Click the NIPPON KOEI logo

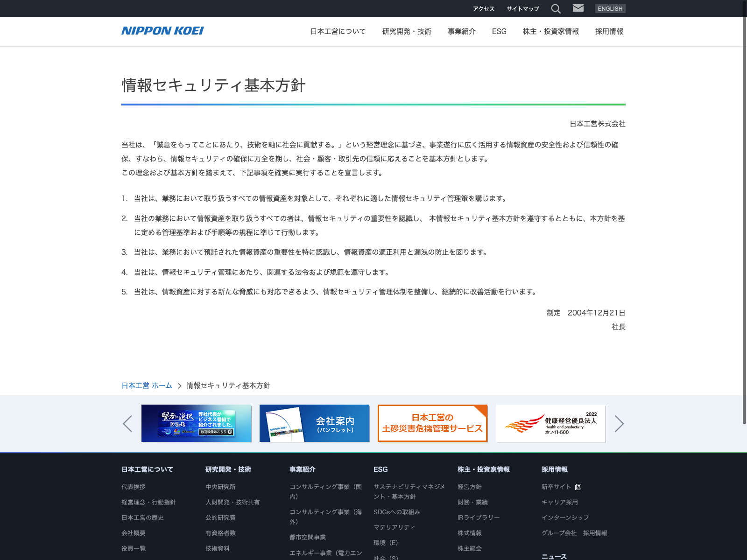point(162,31)
